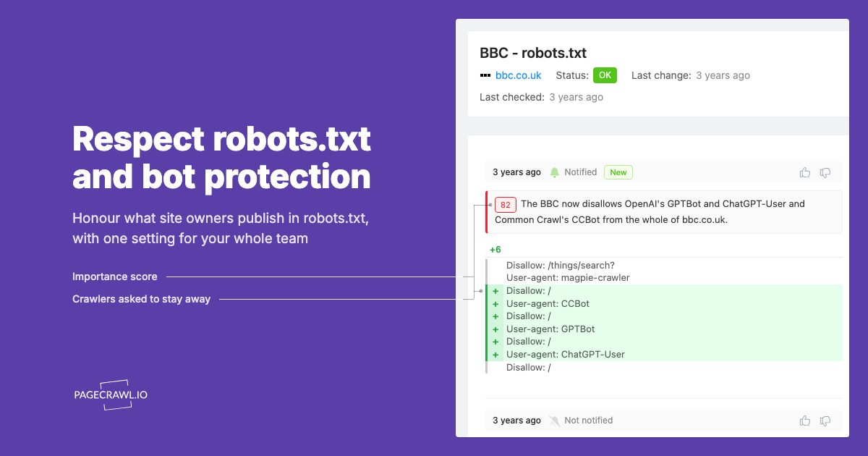
Task: Click the muted bell Not notified icon
Action: (x=555, y=421)
